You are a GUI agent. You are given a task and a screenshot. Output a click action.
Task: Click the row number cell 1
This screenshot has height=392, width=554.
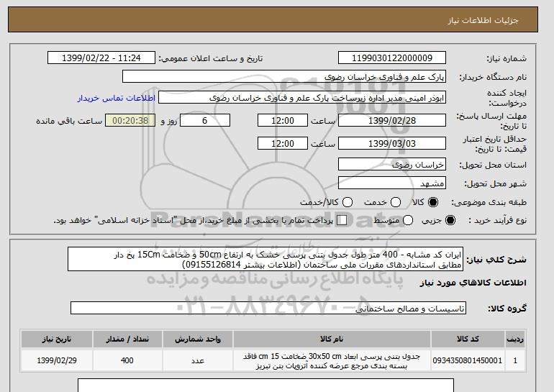(x=515, y=360)
